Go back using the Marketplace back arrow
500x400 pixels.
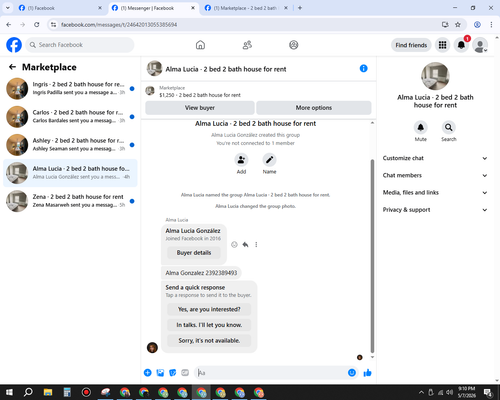pos(13,67)
